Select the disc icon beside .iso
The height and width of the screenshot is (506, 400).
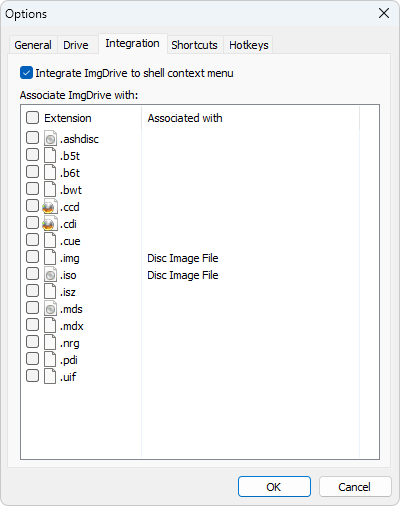coord(50,275)
